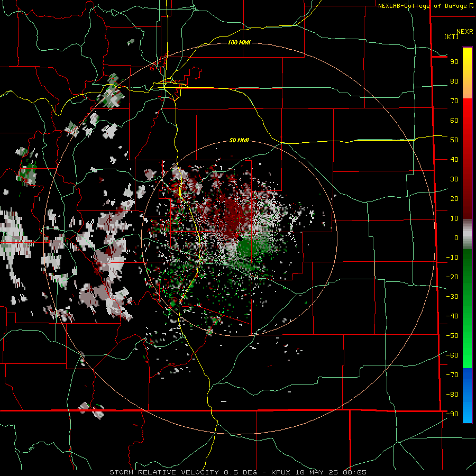Viewport: 476px width, 476px height.
Task: Click the positive 50 value on velocity scale
Action: pos(454,140)
